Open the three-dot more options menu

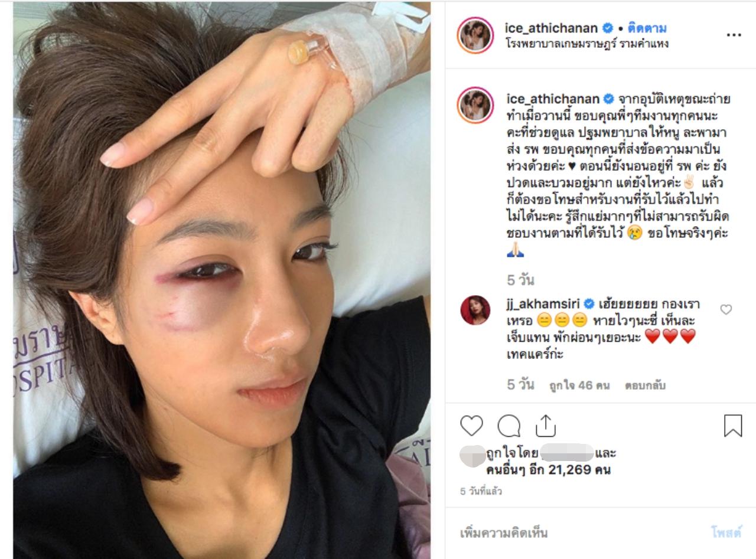coord(734,35)
